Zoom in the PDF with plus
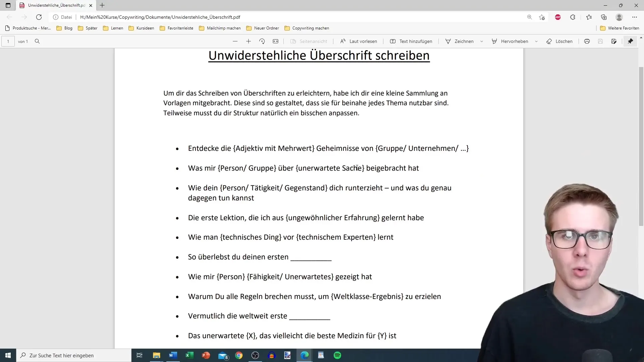This screenshot has width=644, height=362. [x=249, y=41]
